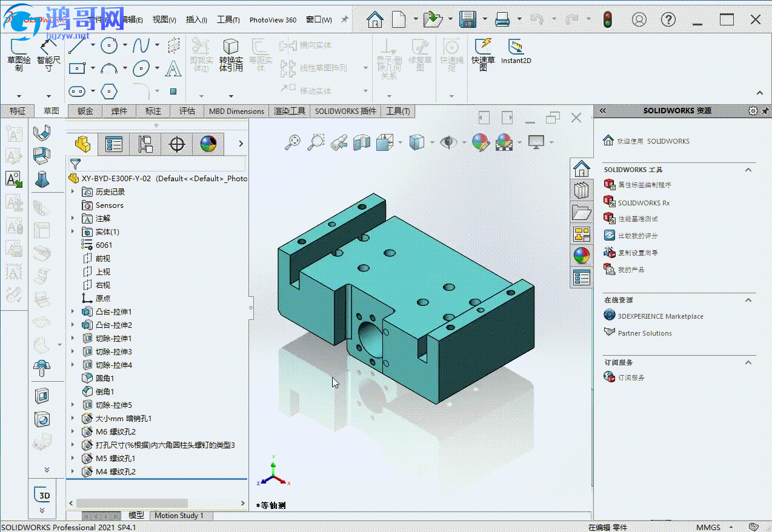Select the Circle sketch tool
The width and height of the screenshot is (772, 532).
pos(109,45)
